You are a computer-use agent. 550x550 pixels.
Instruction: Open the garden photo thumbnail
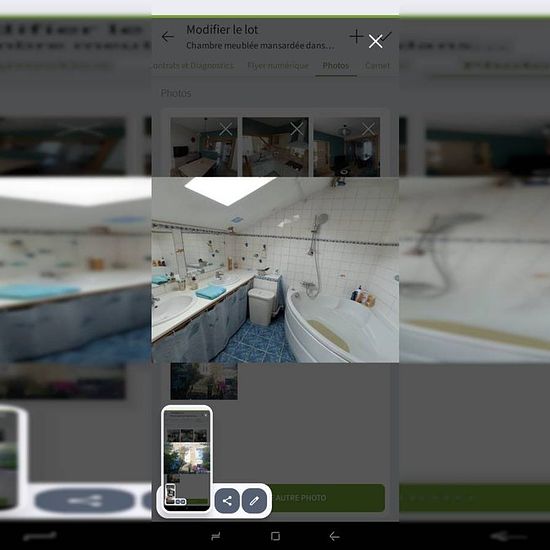[x=204, y=381]
